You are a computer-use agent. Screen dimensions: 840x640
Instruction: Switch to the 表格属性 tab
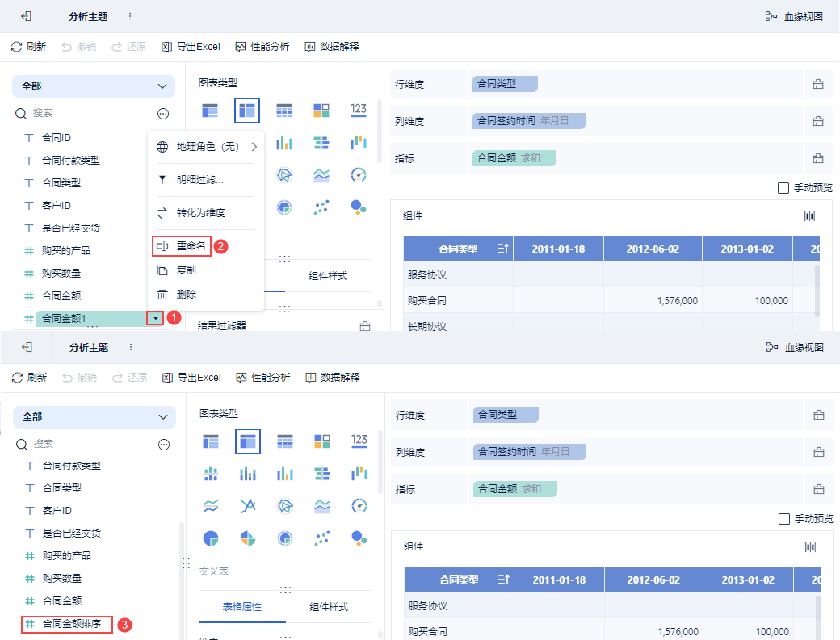pos(242,607)
